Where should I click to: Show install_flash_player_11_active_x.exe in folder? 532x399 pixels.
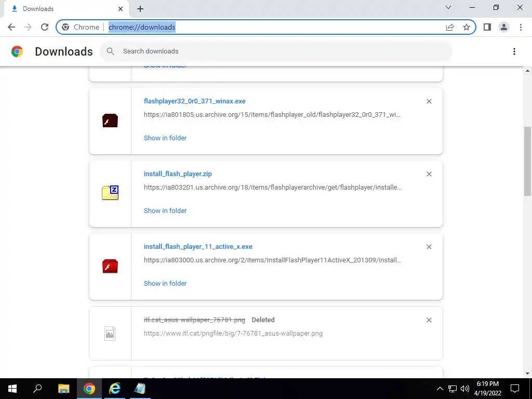[165, 284]
